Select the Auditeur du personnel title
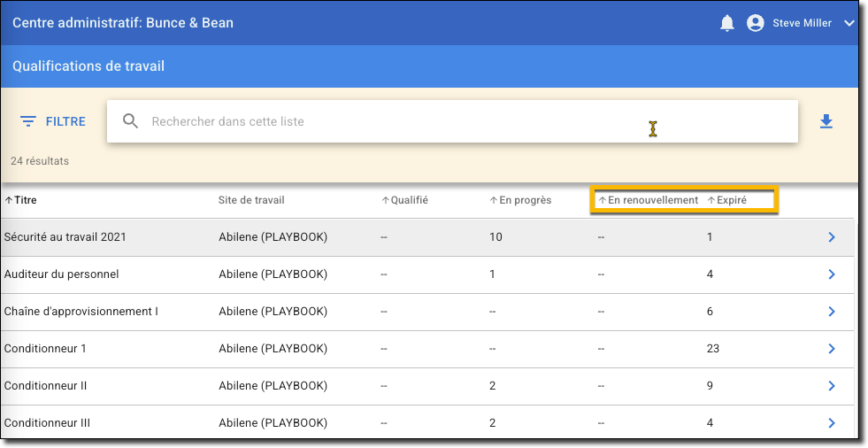 [61, 274]
